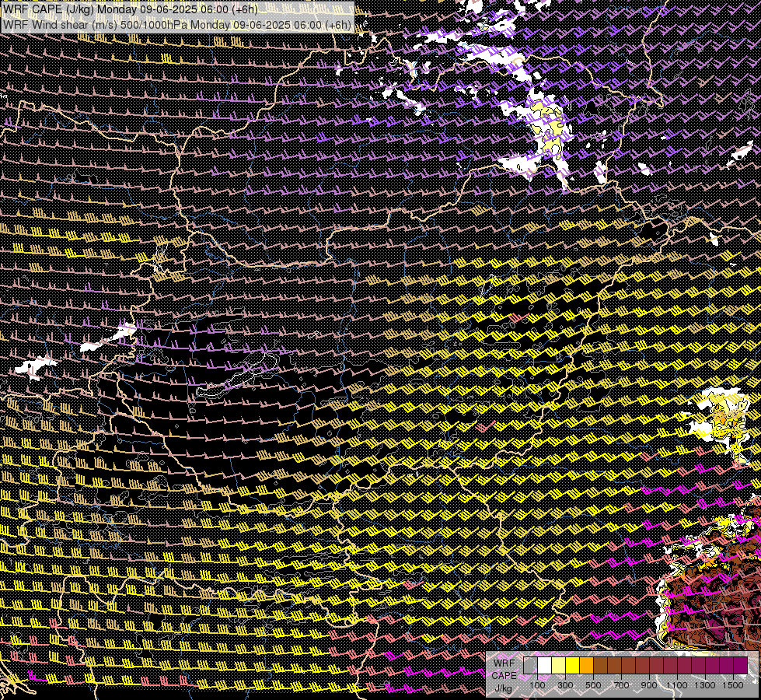The height and width of the screenshot is (700, 761).
Task: Click the "1300" legend tick label
Action: pos(705,685)
